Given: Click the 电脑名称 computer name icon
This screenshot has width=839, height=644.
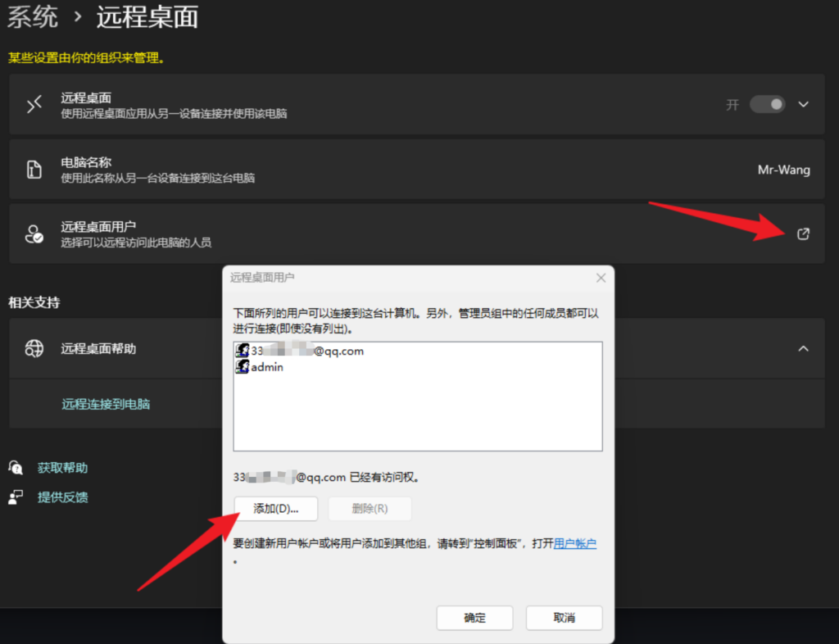Looking at the screenshot, I should pos(34,170).
